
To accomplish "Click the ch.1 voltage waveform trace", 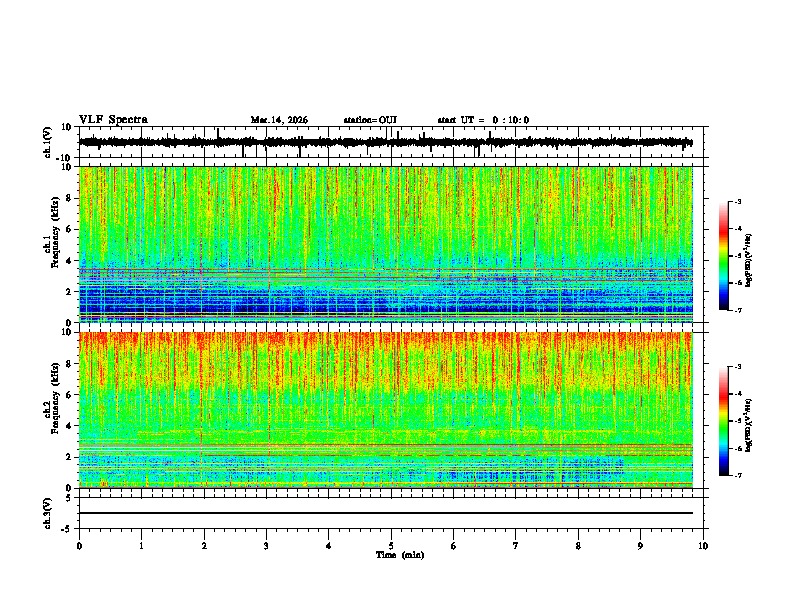I will click(x=385, y=142).
